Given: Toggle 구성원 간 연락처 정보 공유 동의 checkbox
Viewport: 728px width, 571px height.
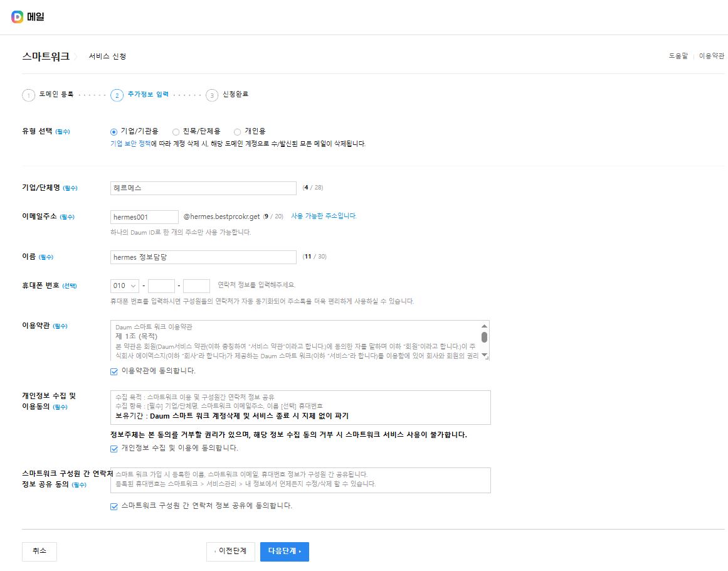Looking at the screenshot, I should point(113,506).
